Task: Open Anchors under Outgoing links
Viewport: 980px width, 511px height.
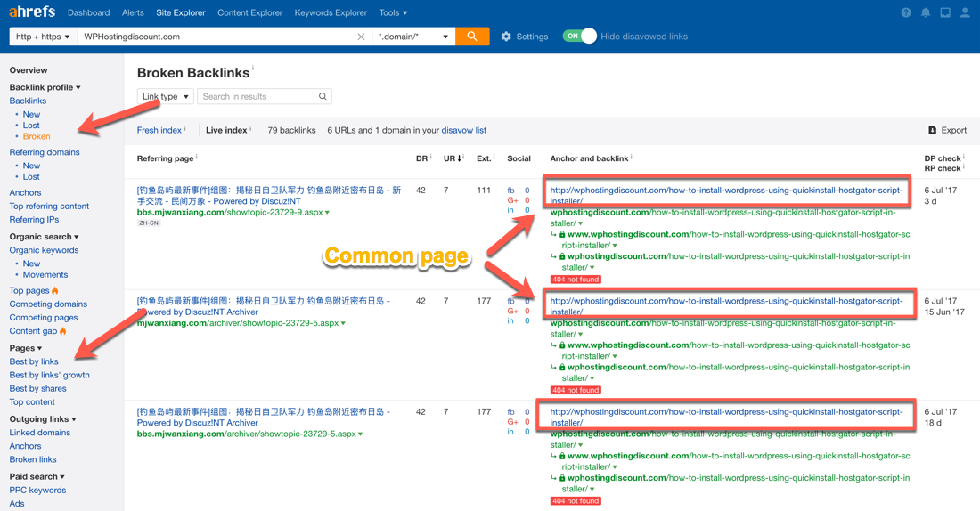Action: [x=25, y=446]
